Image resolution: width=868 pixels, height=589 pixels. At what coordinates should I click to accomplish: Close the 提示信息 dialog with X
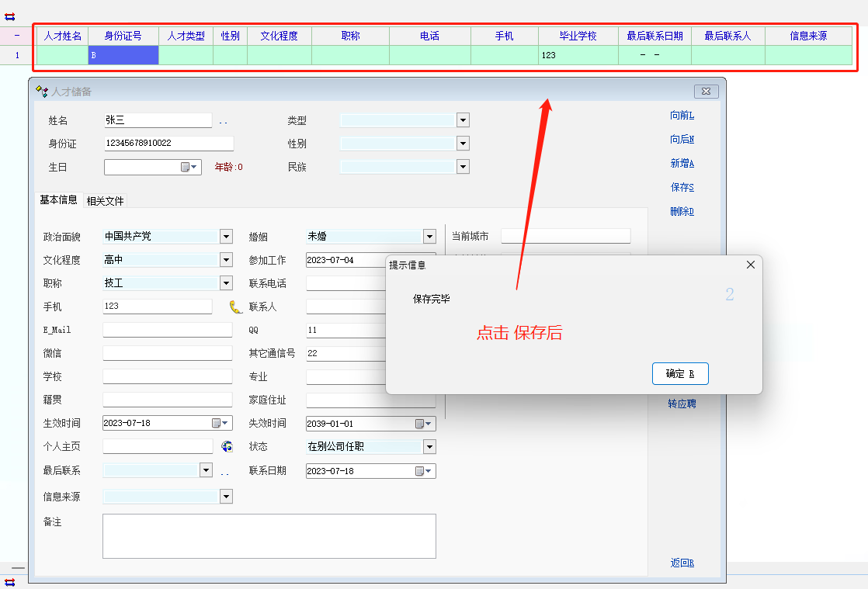coord(750,265)
